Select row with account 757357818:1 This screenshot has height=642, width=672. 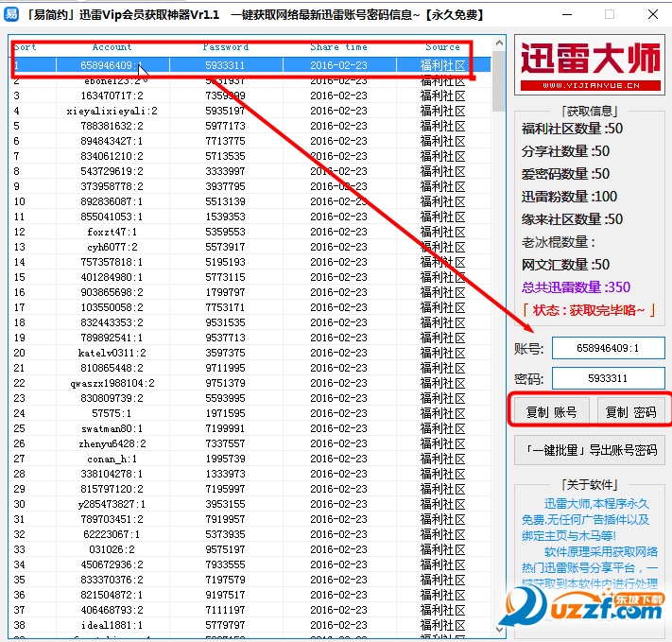coord(250,262)
